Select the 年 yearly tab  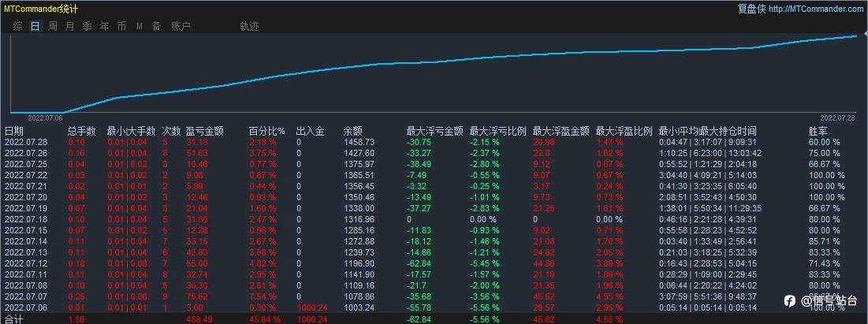point(104,26)
